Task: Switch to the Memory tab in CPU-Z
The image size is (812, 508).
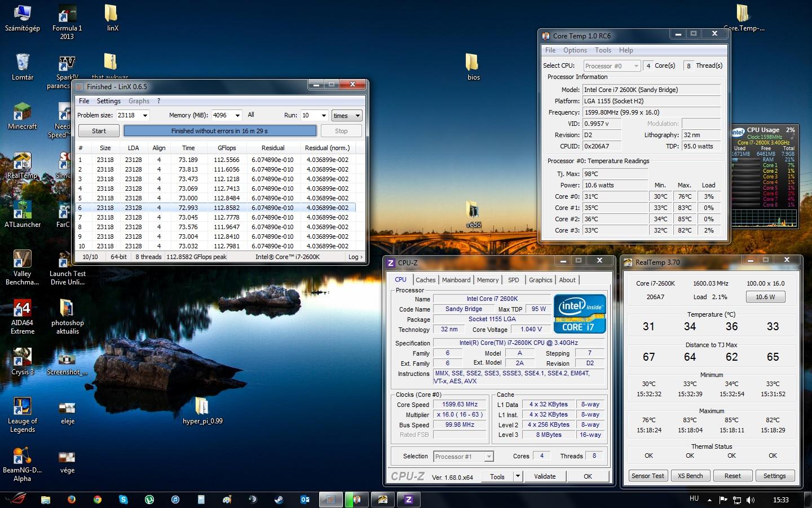Action: (x=488, y=280)
